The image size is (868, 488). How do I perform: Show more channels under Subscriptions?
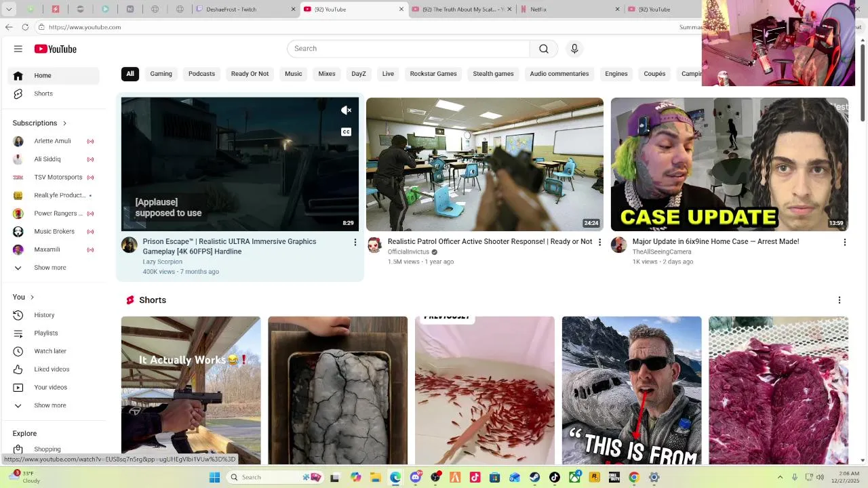[x=54, y=268]
